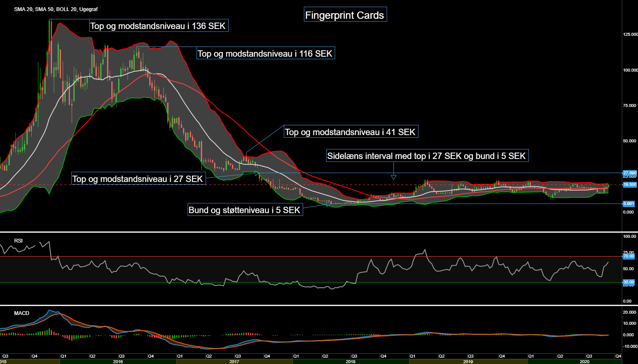
Task: Click the 50.00 value on RSI axis
Action: [x=629, y=269]
